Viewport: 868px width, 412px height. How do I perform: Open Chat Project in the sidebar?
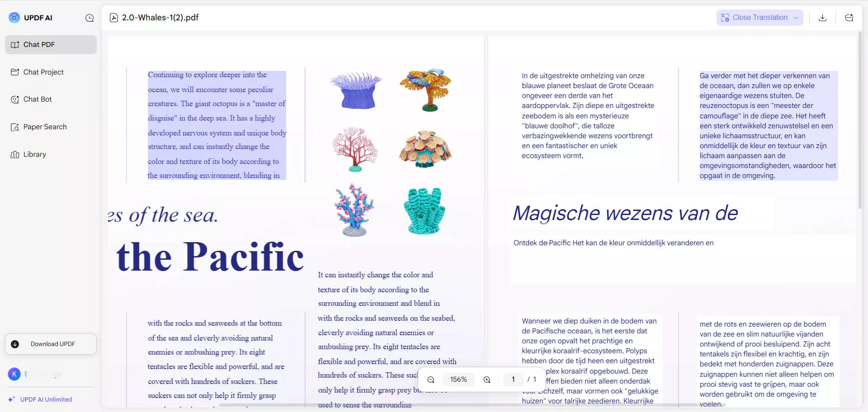tap(43, 72)
